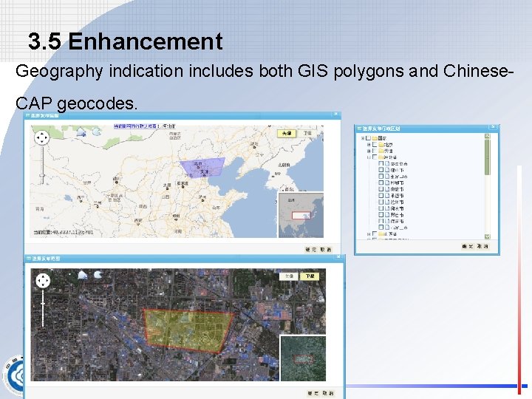Close the region tree window

coord(494,127)
